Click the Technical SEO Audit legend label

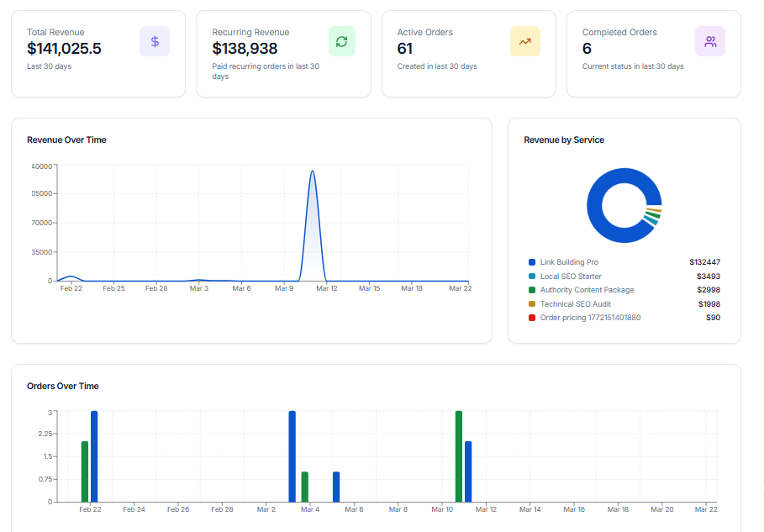point(576,304)
